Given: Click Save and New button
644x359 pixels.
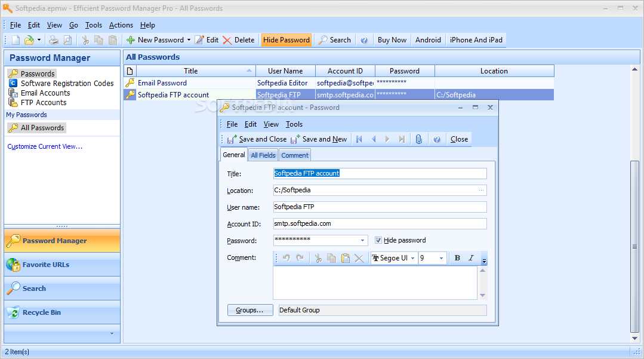Looking at the screenshot, I should (319, 139).
